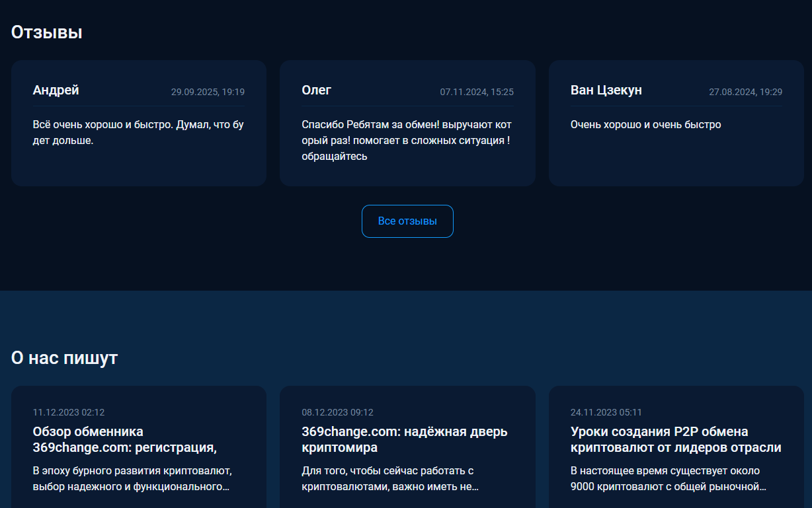Click review text "Очень хорошо и очень быстро"
Viewport: 812px width, 508px height.
click(645, 125)
